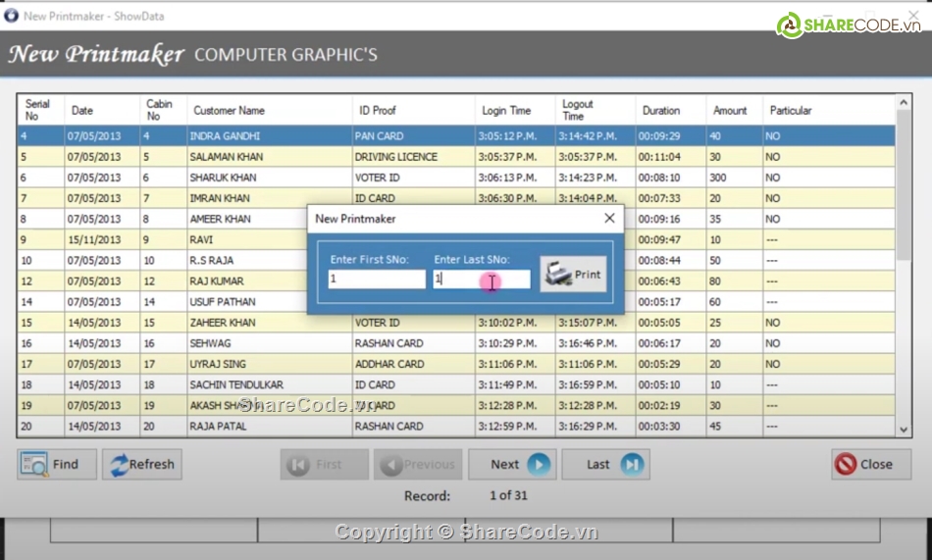Click the Date column header
Viewport: 932px width, 560px height.
point(82,111)
